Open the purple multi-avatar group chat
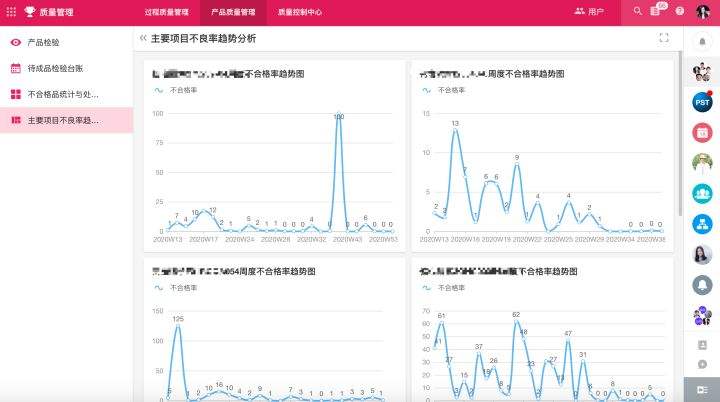 702,316
